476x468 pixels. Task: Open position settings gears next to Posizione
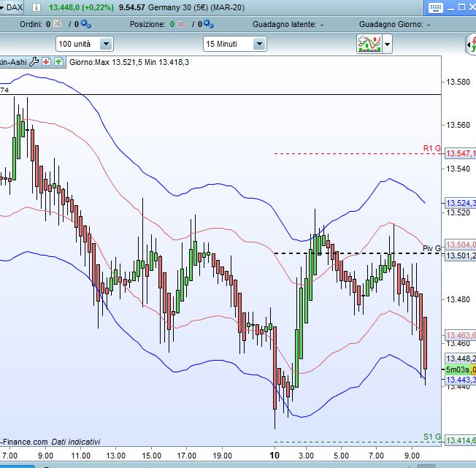[208, 24]
